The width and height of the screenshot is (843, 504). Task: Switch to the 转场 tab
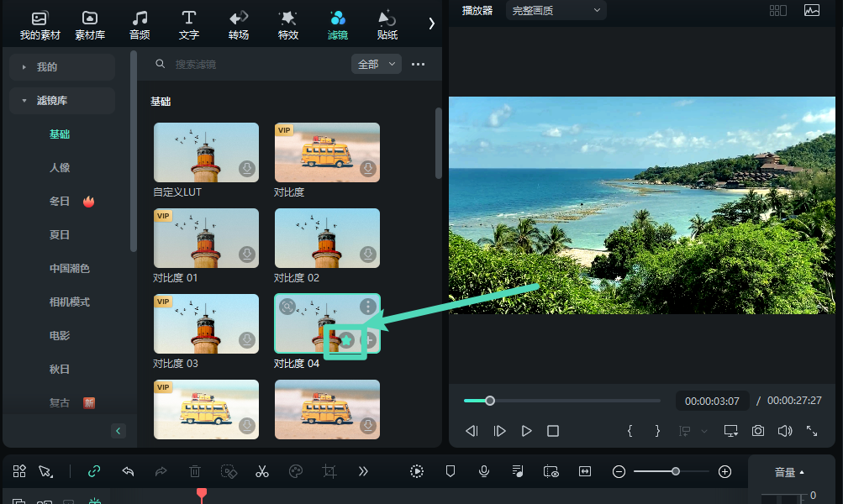(239, 25)
